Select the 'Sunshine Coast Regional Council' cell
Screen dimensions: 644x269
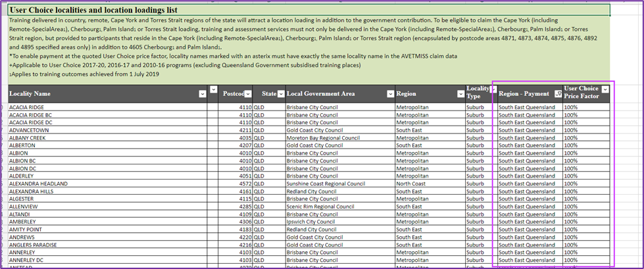pyautogui.click(x=340, y=183)
